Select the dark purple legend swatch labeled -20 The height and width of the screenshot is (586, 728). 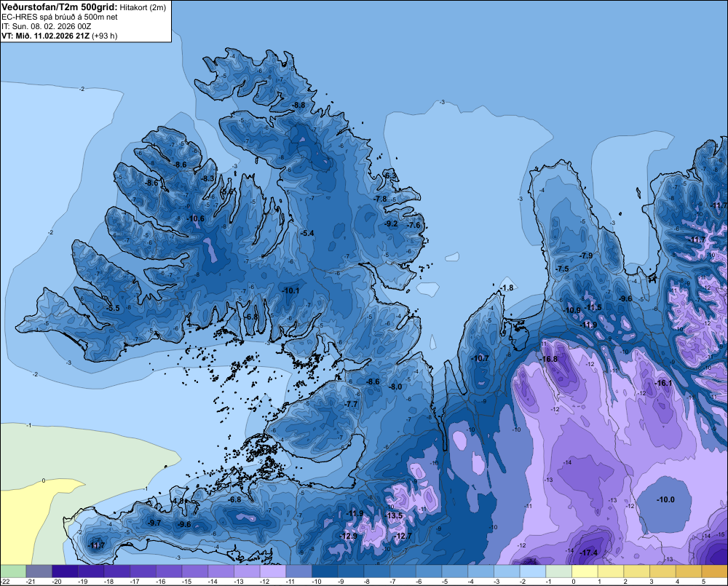[x=65, y=571]
